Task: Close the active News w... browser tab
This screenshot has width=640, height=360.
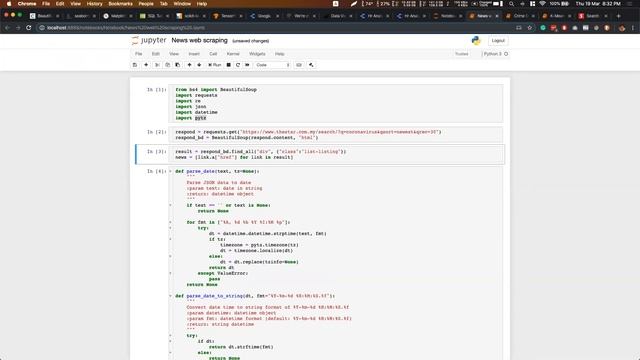Action: (497, 16)
